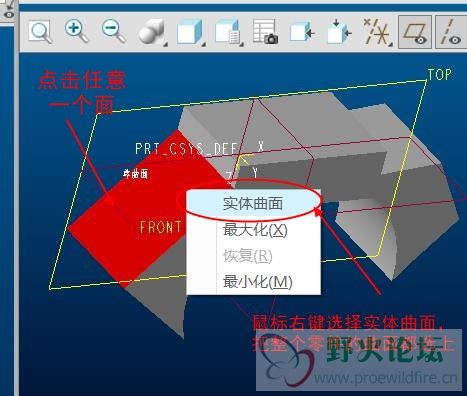Click the cube with left arrow icon
This screenshot has height=396, width=467.
click(x=302, y=32)
